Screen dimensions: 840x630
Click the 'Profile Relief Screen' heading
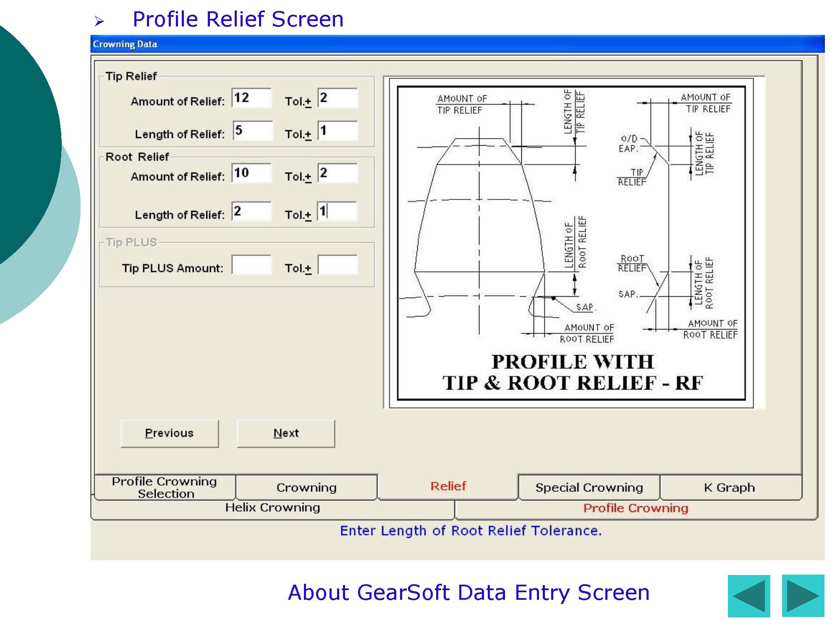click(x=238, y=19)
